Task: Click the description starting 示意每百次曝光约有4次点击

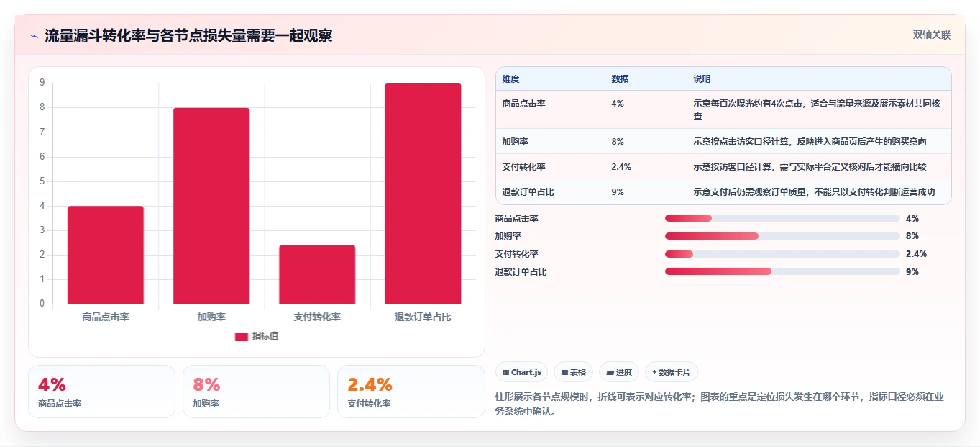Action: (x=817, y=109)
